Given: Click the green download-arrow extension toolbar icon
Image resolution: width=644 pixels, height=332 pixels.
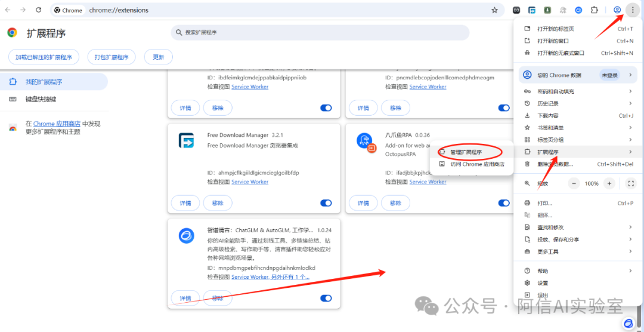Looking at the screenshot, I should pos(547,10).
